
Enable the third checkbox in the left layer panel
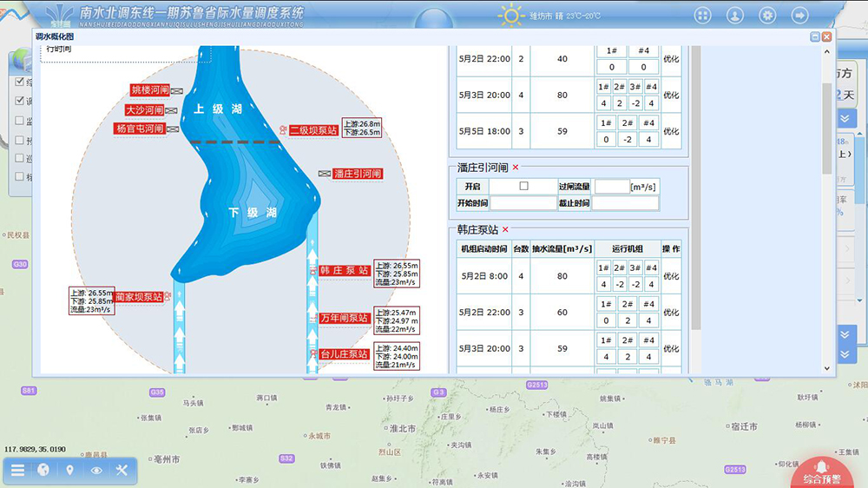tap(20, 120)
